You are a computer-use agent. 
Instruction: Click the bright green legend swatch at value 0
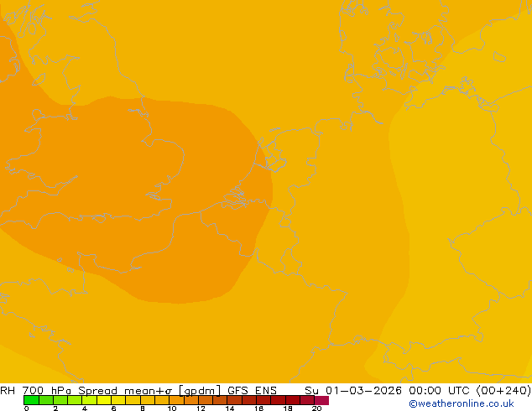click(31, 400)
